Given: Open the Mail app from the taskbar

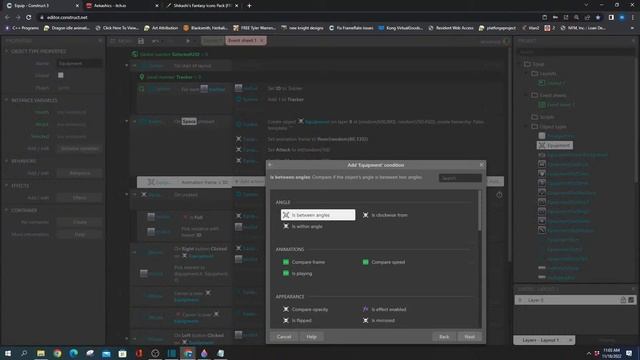Looking at the screenshot, I should [106, 353].
